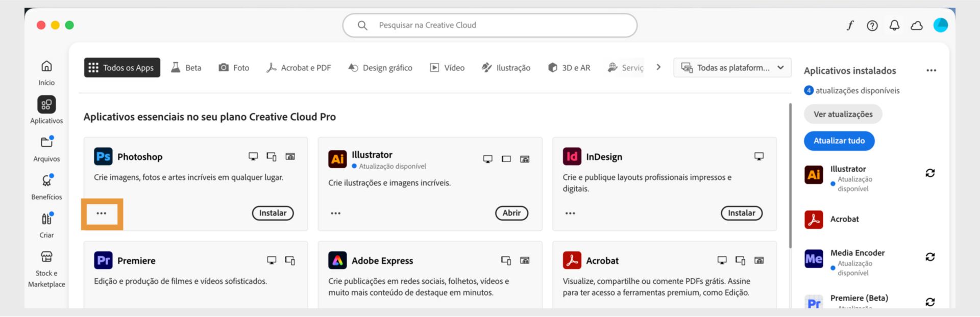Click desktop platform icon on Photoshop card
The width and height of the screenshot is (980, 317).
tap(253, 156)
